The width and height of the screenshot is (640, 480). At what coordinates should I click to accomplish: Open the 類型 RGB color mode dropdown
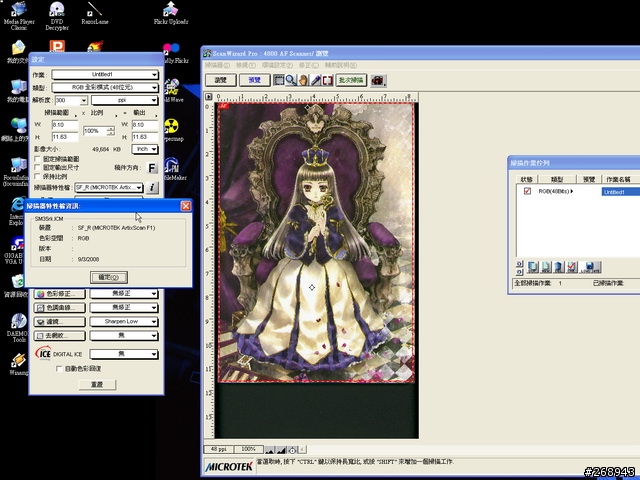(x=105, y=87)
